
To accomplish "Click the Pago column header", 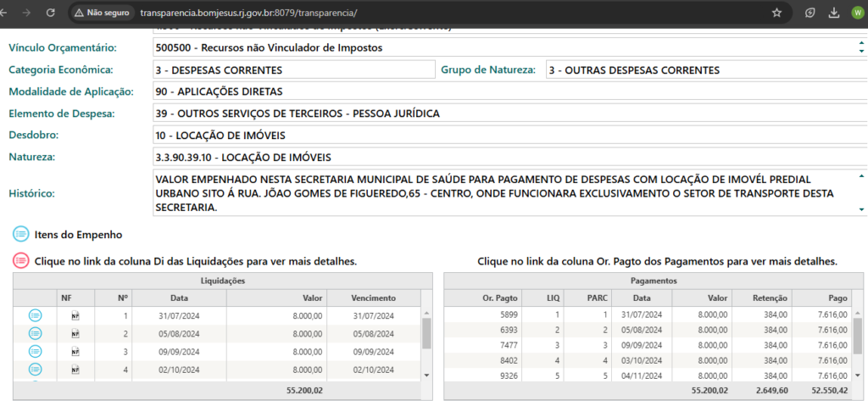I will [821, 298].
